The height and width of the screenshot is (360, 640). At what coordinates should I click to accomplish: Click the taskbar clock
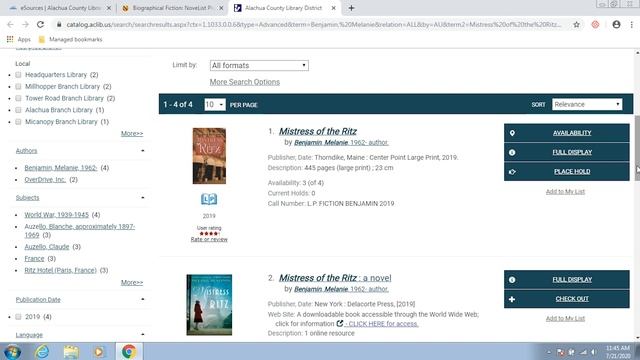point(618,352)
